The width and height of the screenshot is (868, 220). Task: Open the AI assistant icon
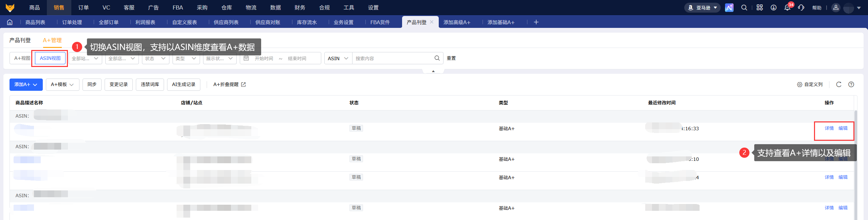729,7
